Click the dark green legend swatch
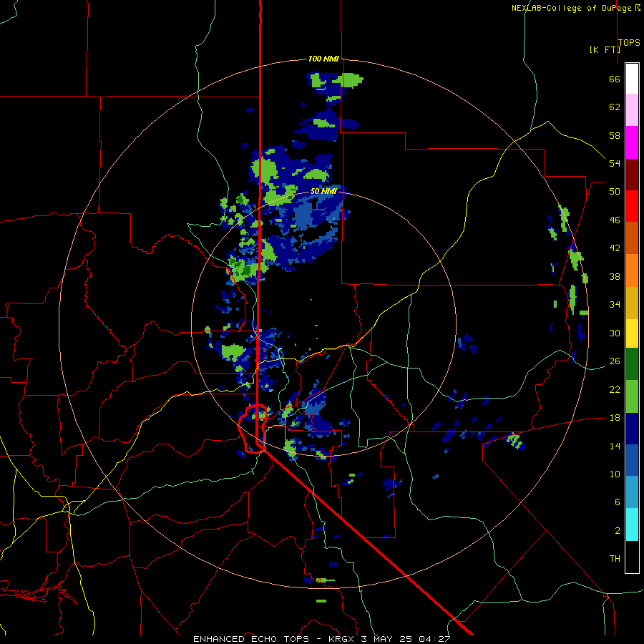Screen dimensions: 644x644 pyautogui.click(x=632, y=364)
